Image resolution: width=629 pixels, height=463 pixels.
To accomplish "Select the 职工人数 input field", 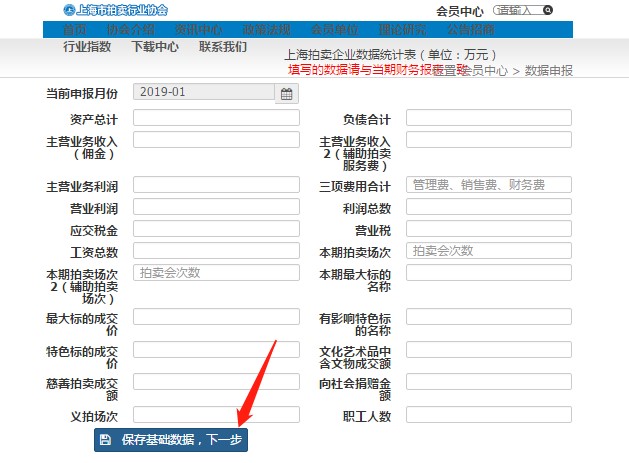I will tap(488, 414).
